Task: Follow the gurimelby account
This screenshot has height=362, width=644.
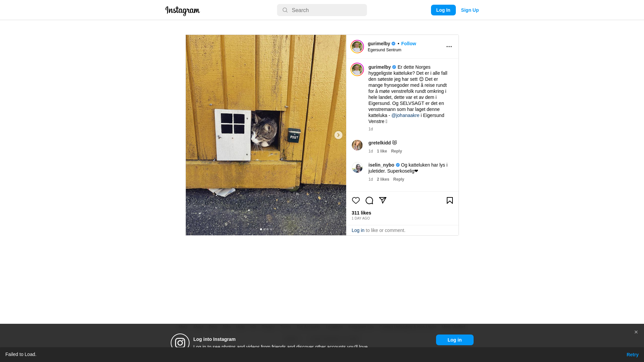Action: [x=408, y=44]
